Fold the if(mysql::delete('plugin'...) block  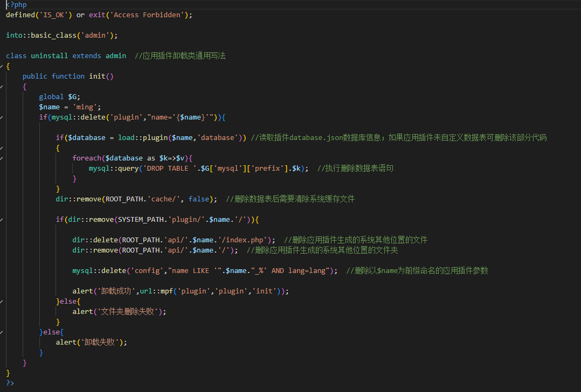(2, 117)
